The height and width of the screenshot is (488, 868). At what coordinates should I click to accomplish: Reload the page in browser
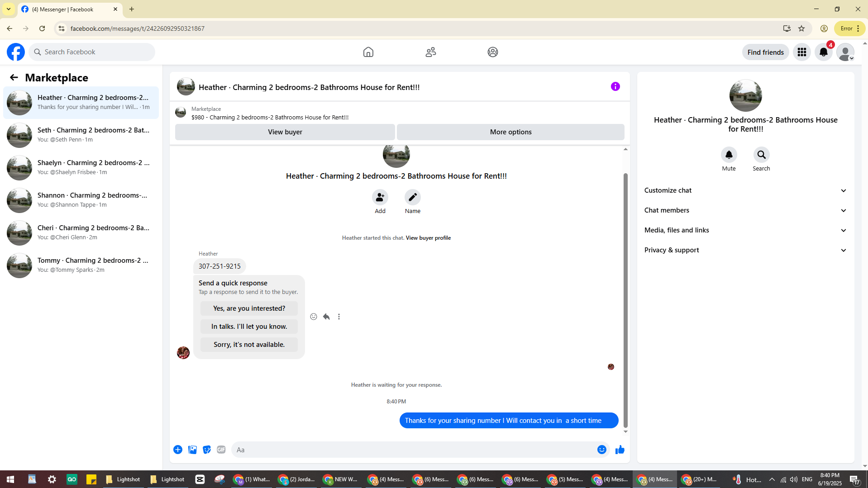click(x=42, y=28)
